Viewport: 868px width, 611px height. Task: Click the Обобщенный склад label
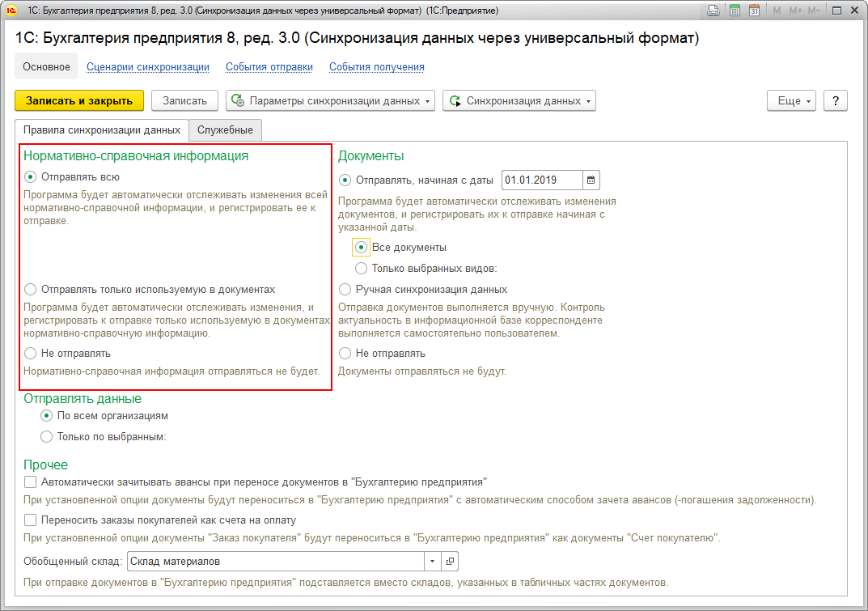coord(73,561)
